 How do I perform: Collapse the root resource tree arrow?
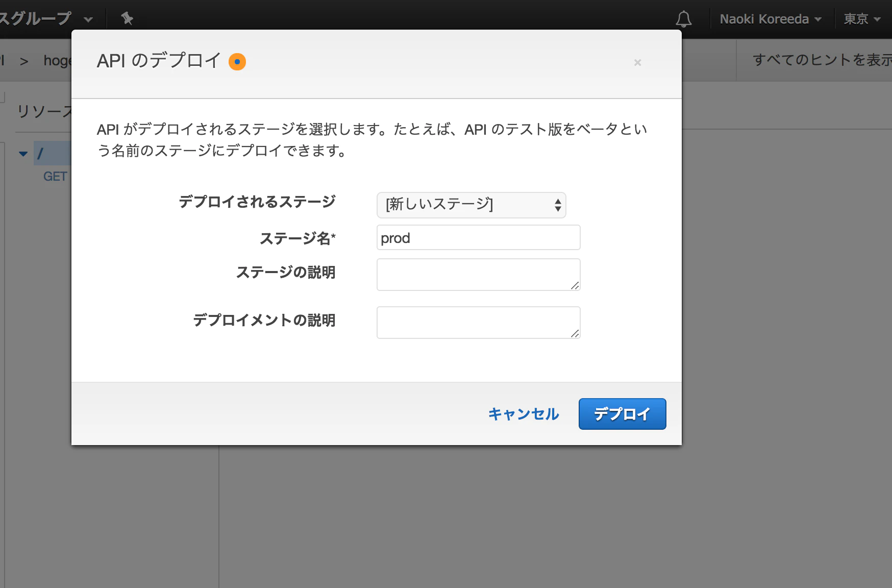tap(23, 153)
